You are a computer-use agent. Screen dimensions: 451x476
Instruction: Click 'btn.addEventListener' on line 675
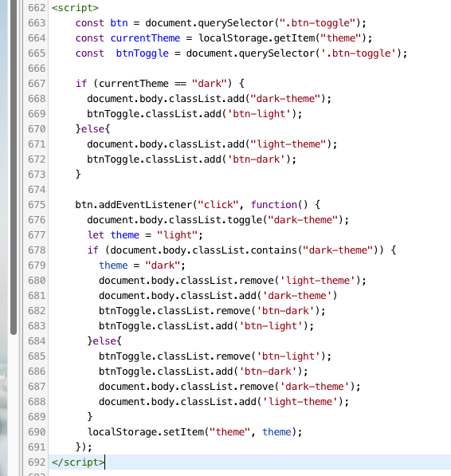[133, 205]
